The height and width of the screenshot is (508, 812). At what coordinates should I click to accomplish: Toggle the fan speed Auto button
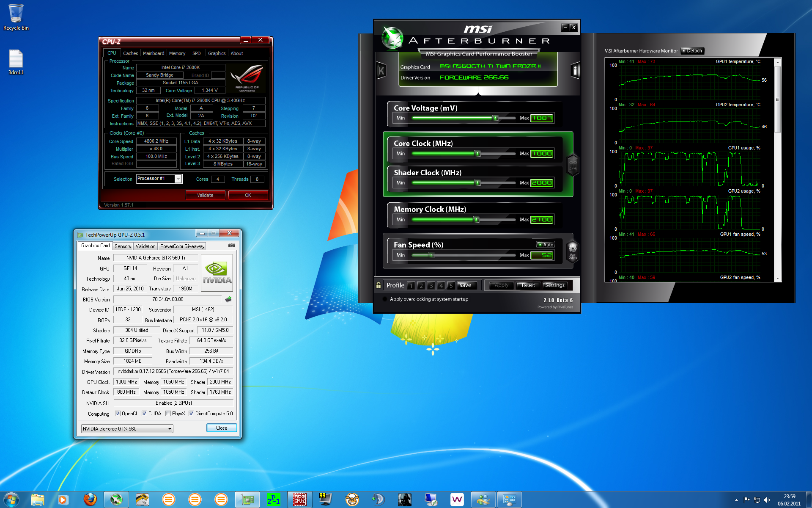pos(546,245)
